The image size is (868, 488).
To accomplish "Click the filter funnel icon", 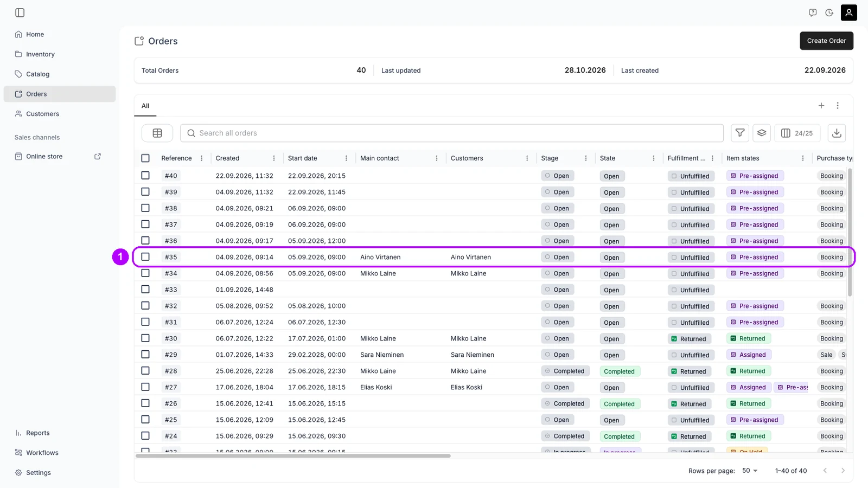I will 740,133.
